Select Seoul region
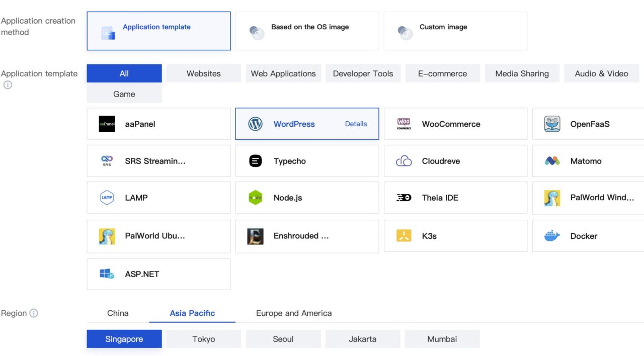 click(283, 339)
